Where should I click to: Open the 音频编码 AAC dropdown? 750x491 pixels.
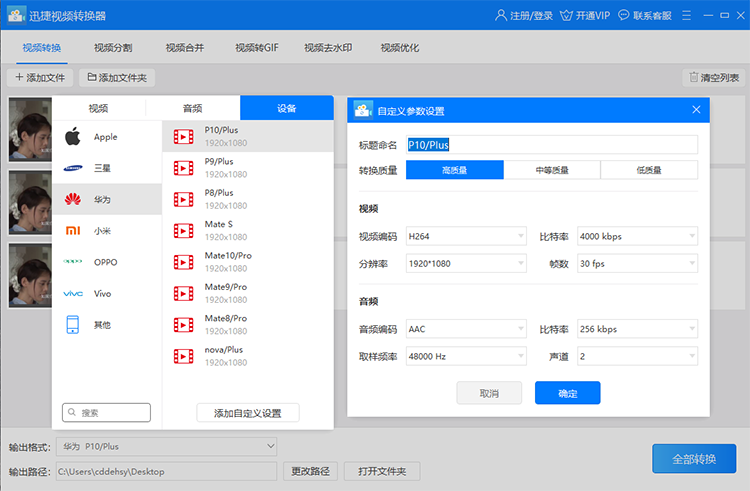click(466, 328)
